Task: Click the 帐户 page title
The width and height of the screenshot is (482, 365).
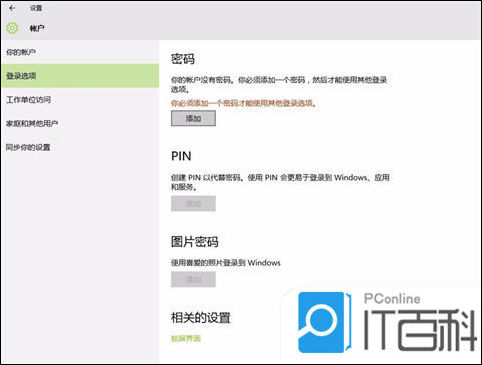Action: coord(37,28)
